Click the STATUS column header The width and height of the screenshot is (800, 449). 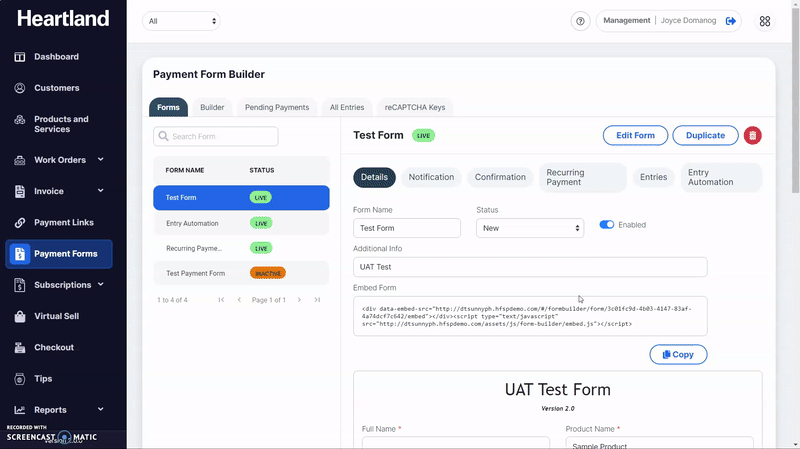(x=262, y=170)
